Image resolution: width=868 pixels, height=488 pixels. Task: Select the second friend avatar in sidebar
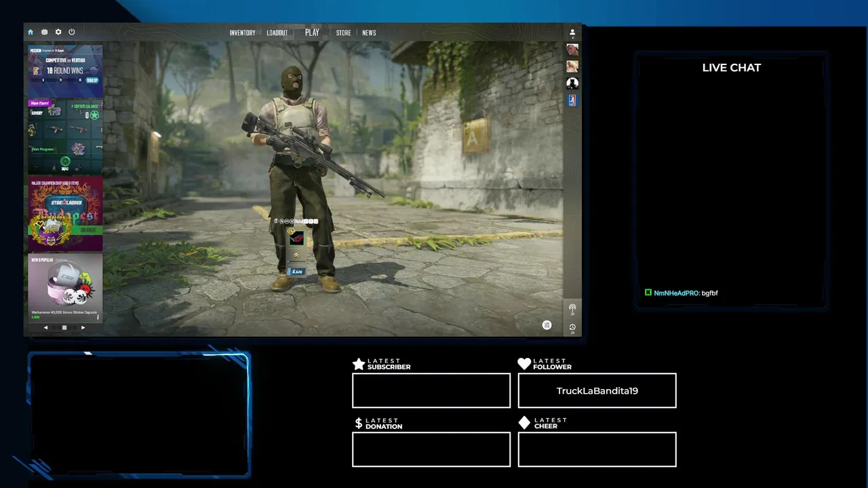[x=572, y=66]
